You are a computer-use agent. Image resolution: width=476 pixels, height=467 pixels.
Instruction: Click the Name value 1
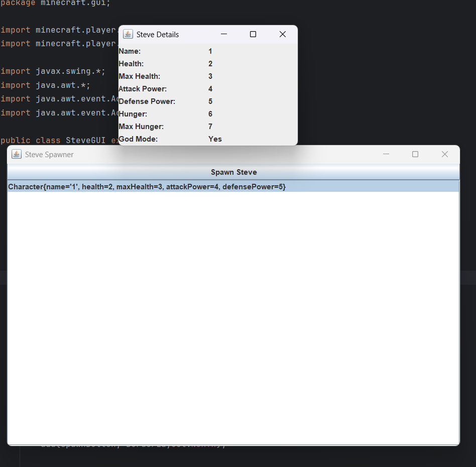pos(210,51)
